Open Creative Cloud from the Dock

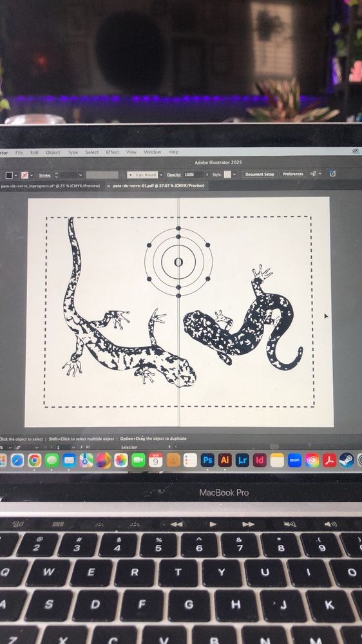pyautogui.click(x=312, y=460)
